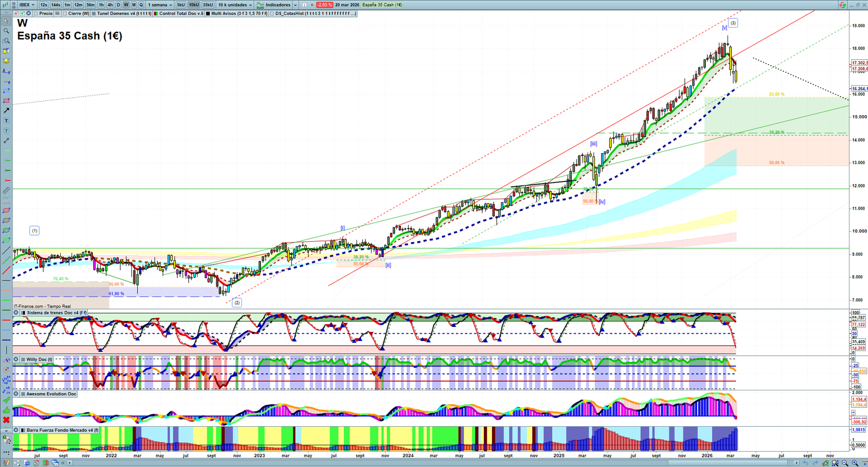This screenshot has width=868, height=467.
Task: Pick the ruler measurement tool
Action: tap(6, 191)
